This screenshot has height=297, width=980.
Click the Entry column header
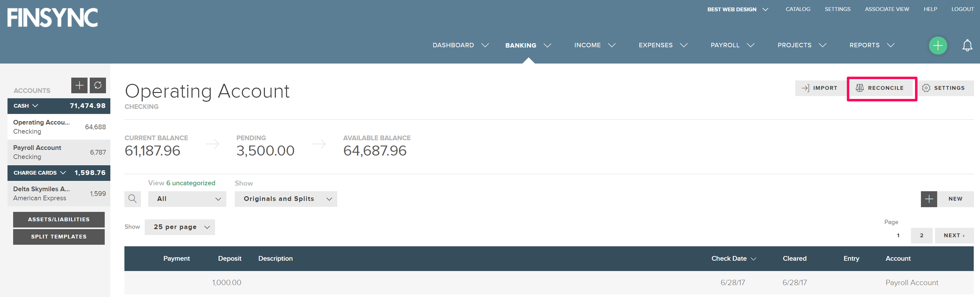(851, 259)
